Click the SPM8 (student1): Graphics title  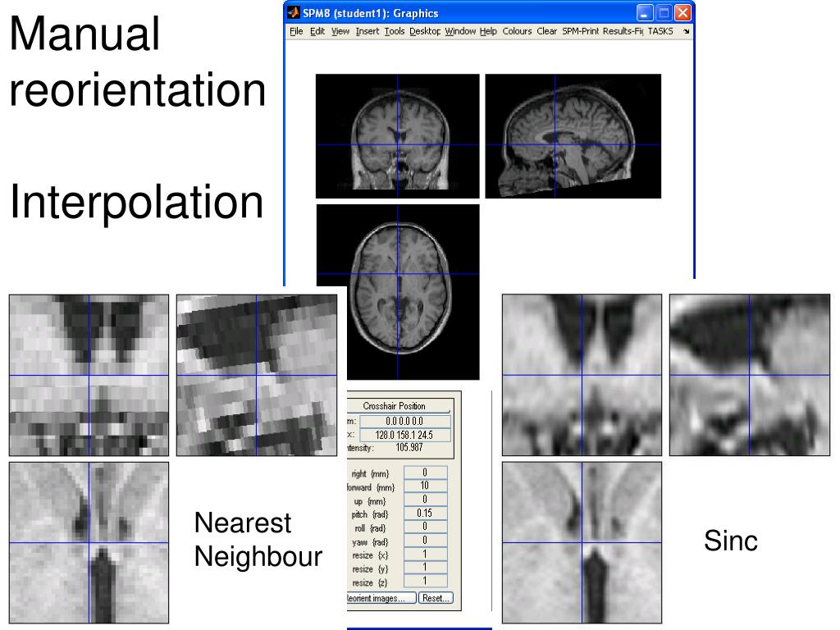[371, 13]
